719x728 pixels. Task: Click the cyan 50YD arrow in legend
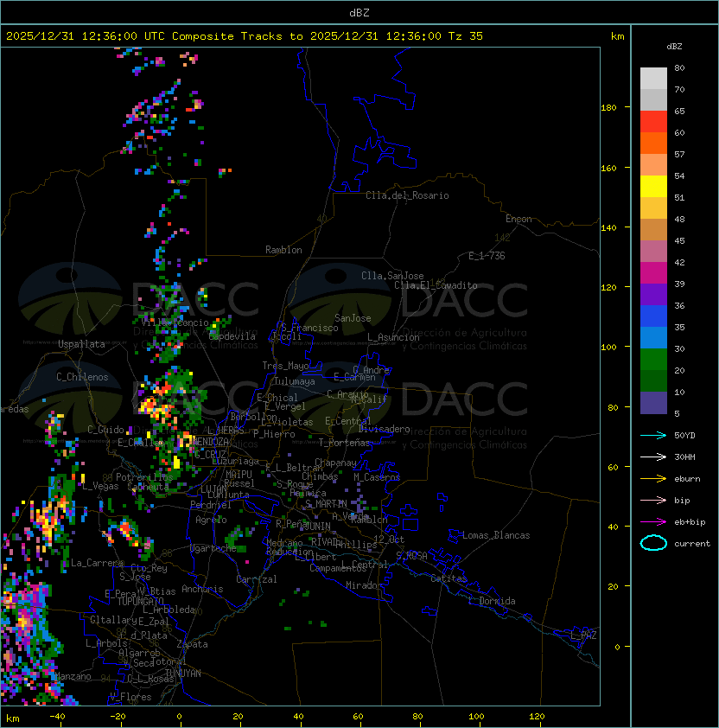pyautogui.click(x=653, y=435)
